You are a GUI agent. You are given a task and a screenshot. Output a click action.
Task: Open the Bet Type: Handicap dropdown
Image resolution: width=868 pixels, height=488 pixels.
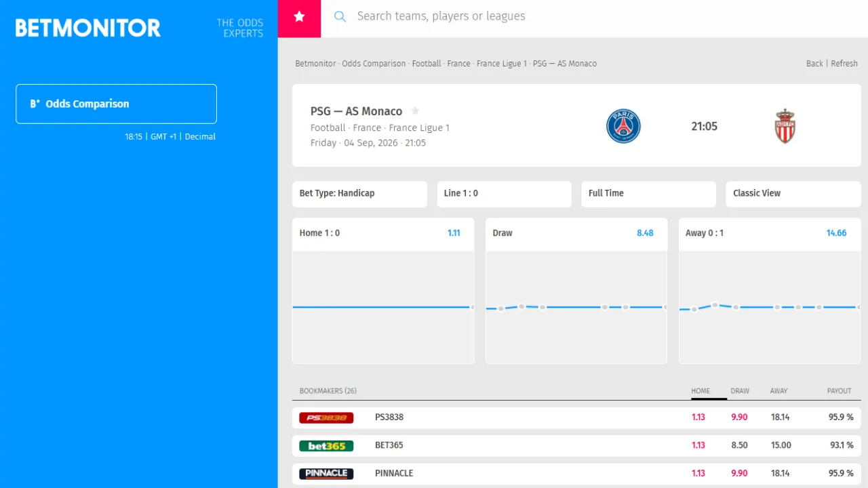click(359, 194)
